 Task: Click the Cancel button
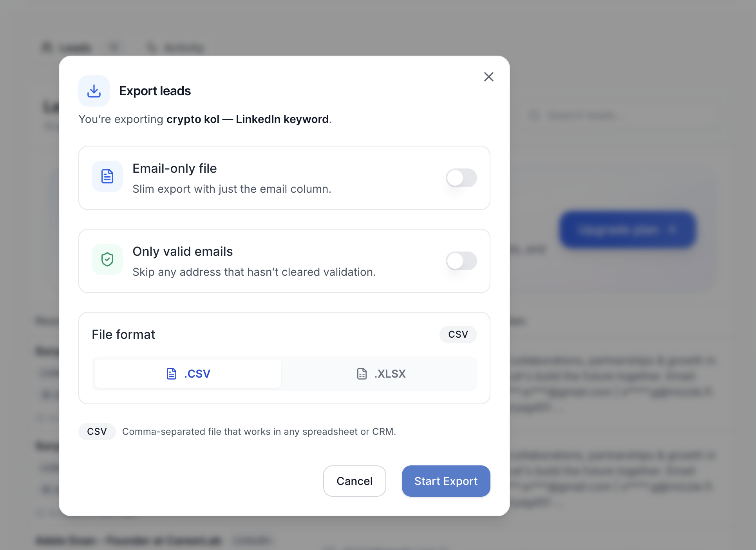[354, 481]
